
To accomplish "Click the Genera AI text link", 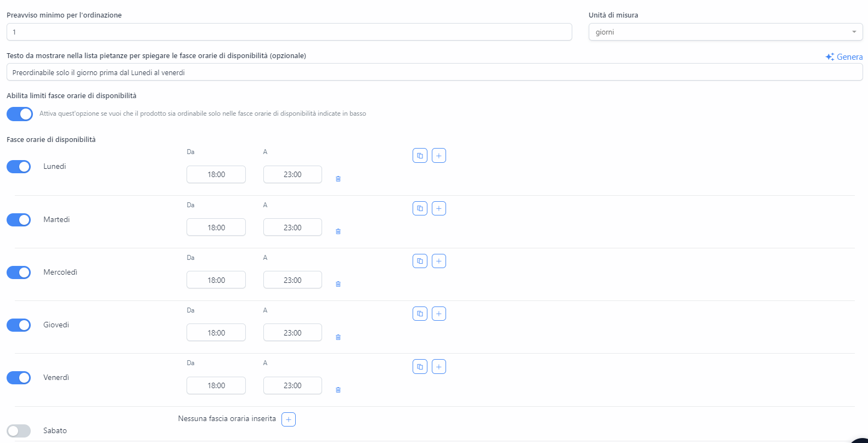I will 844,57.
